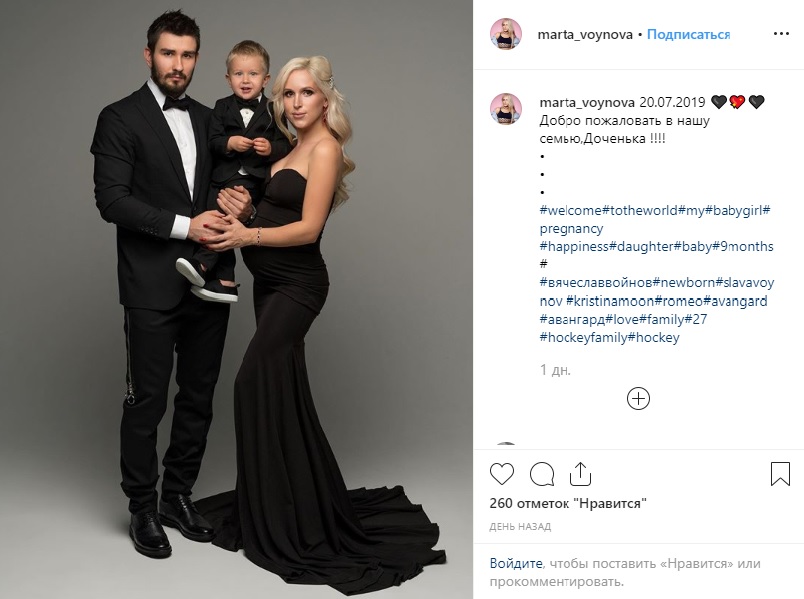Open the #hockeyfamily hashtag
Viewport: 804px width, 599px height.
click(584, 337)
